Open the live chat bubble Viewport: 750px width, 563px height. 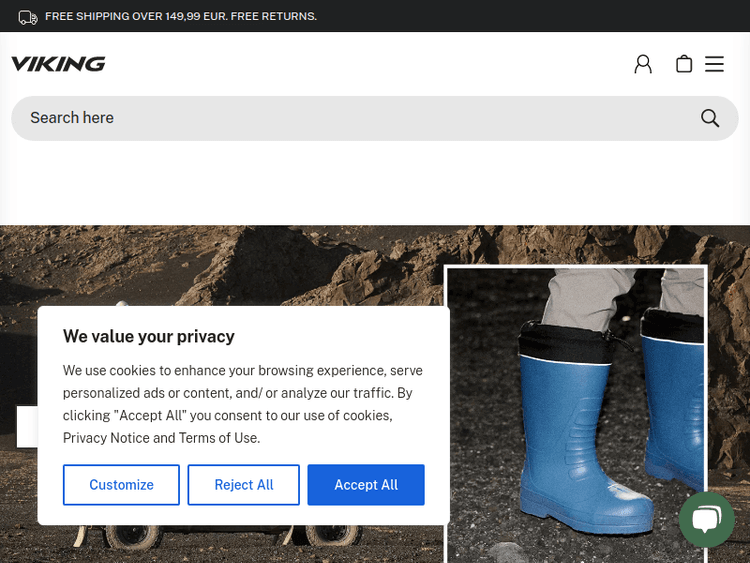706,519
